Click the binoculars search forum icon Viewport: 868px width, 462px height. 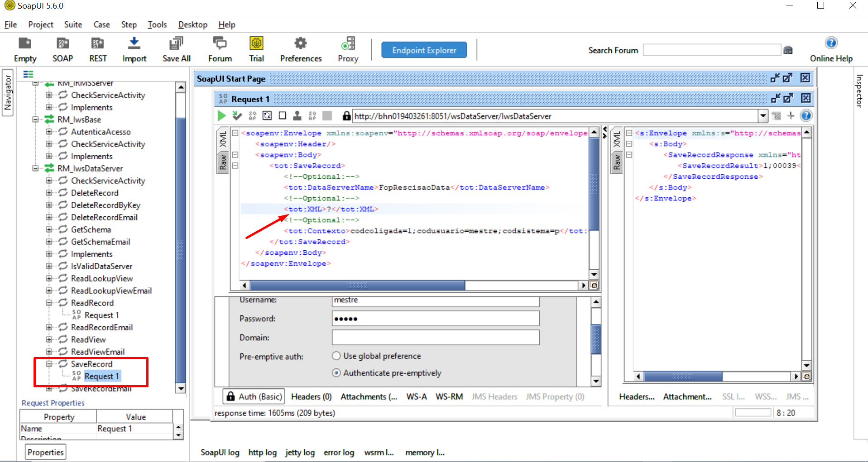788,50
